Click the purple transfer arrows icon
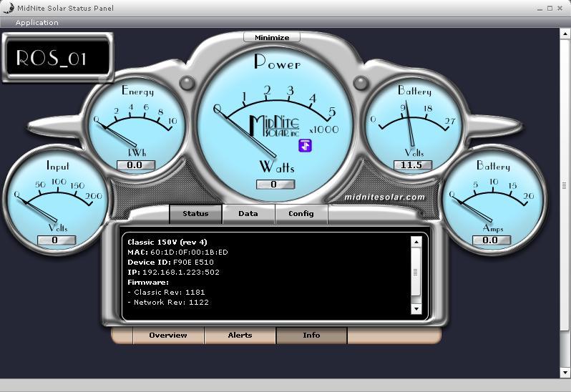571x392 pixels. [x=305, y=145]
